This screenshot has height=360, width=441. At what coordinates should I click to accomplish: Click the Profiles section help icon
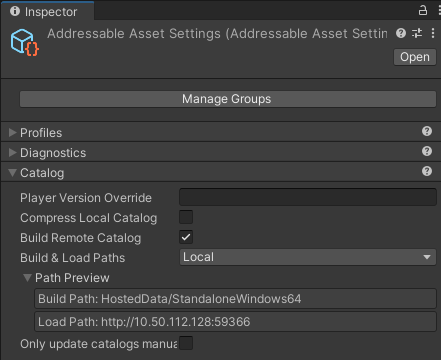pos(427,131)
